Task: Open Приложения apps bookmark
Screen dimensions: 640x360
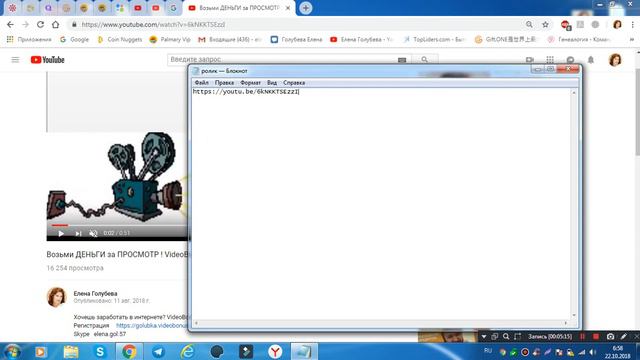Action: 29,39
